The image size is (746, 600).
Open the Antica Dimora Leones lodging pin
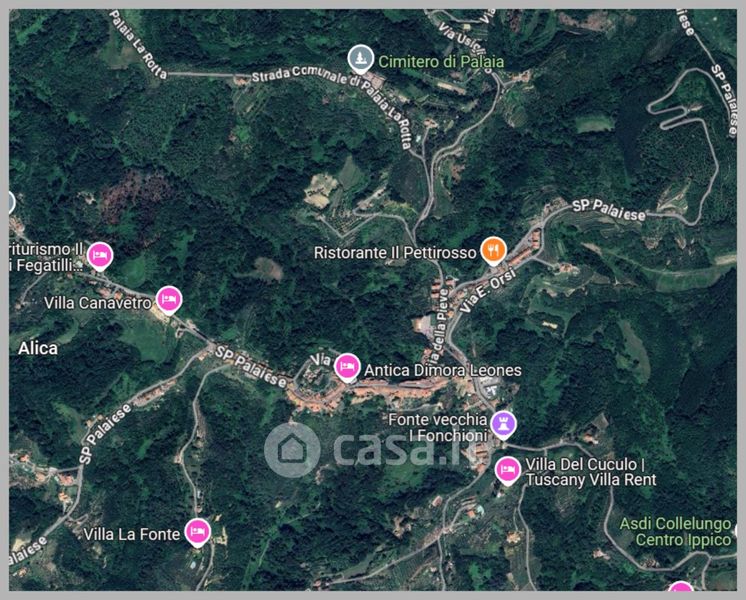[x=347, y=367]
